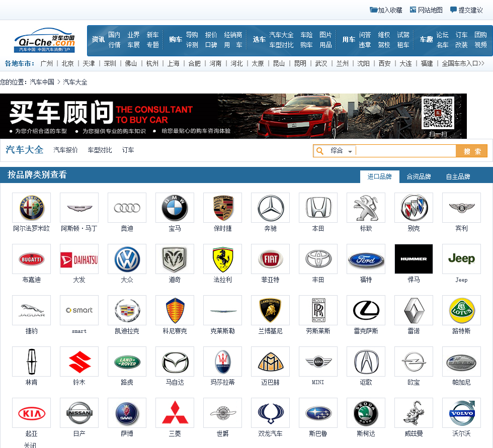Switch to the 合资品牌 tab
This screenshot has width=493, height=448.
point(419,176)
